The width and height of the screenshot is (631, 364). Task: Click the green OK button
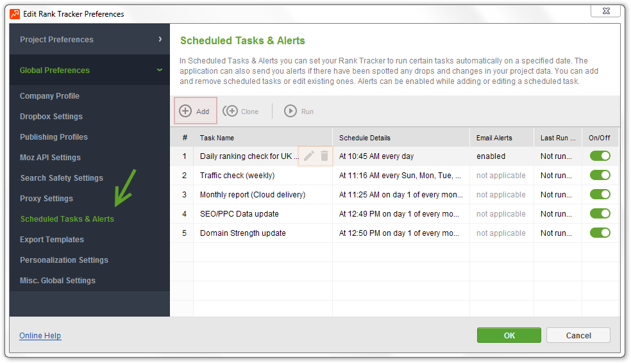tap(509, 335)
